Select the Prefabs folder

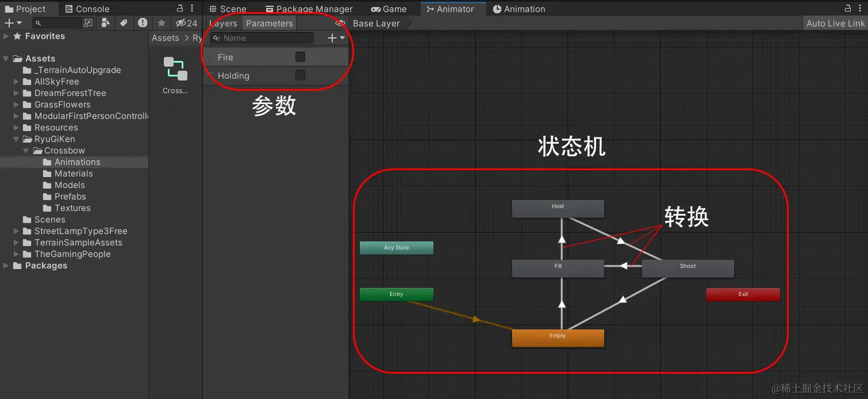pos(70,197)
